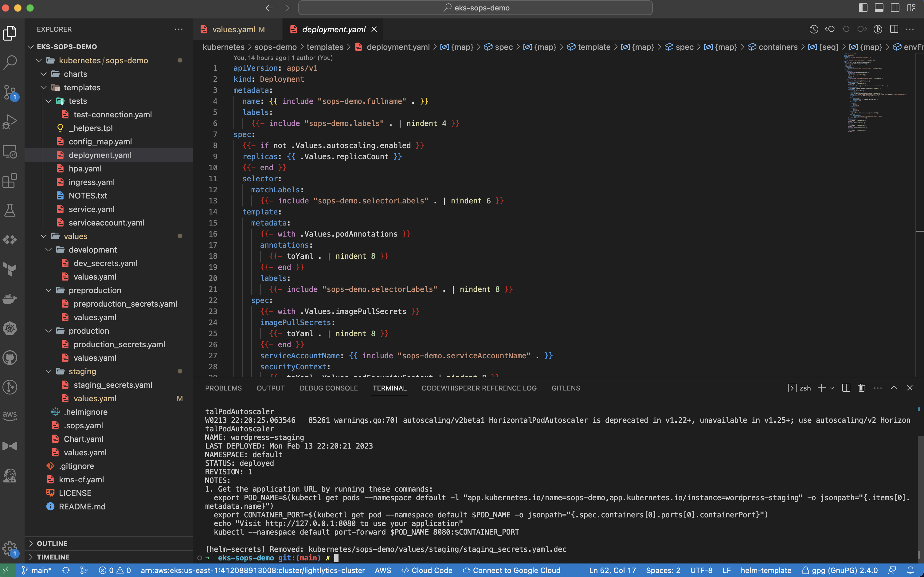The image size is (924, 577).
Task: Split the editor right
Action: click(x=894, y=29)
